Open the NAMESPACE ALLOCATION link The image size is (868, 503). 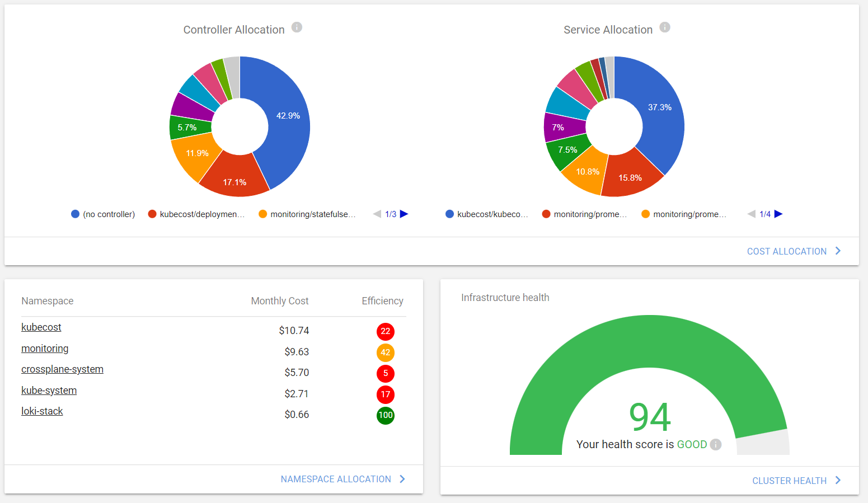click(336, 479)
